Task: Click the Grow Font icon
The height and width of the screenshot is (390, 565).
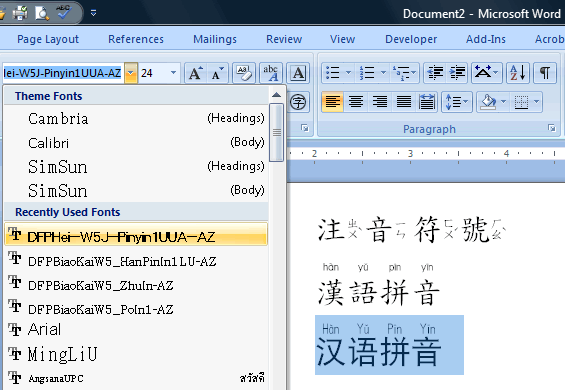Action: (196, 73)
